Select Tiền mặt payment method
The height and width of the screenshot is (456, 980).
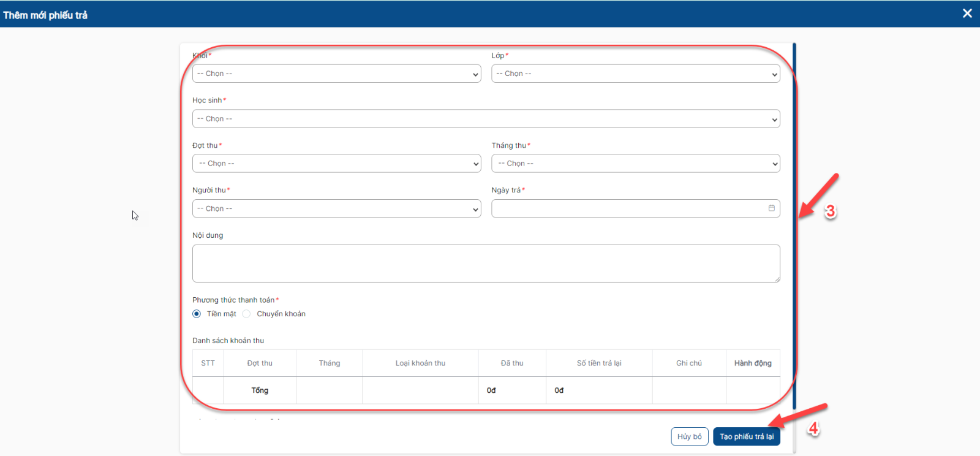197,314
